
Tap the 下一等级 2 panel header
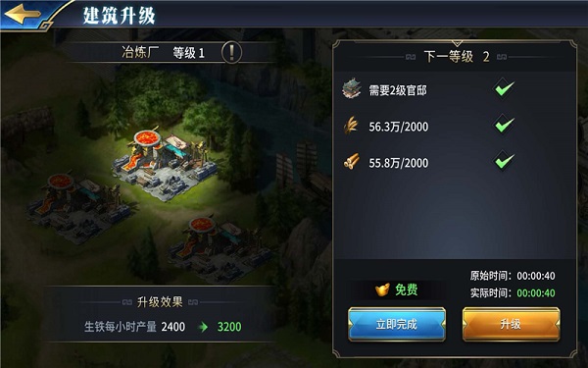point(456,57)
